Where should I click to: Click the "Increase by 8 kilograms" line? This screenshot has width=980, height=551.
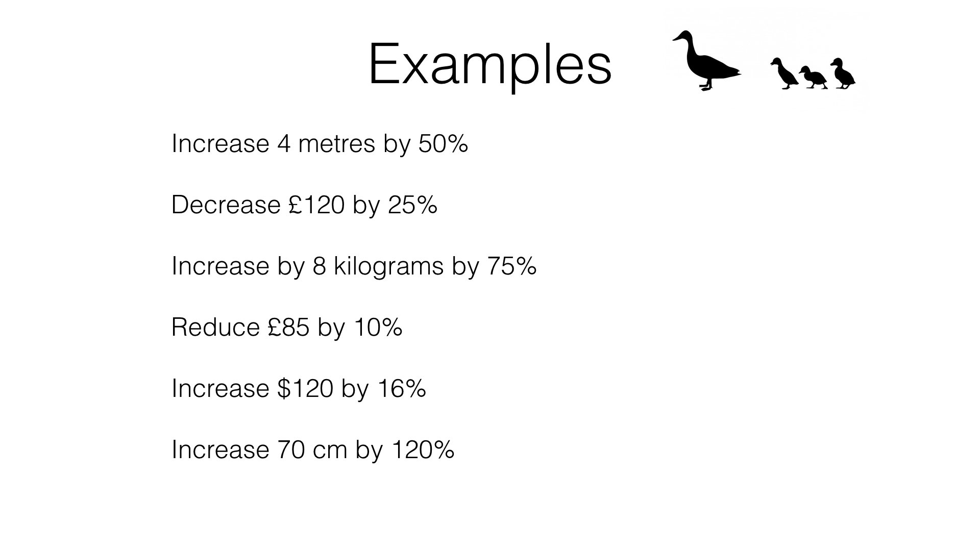tap(354, 266)
